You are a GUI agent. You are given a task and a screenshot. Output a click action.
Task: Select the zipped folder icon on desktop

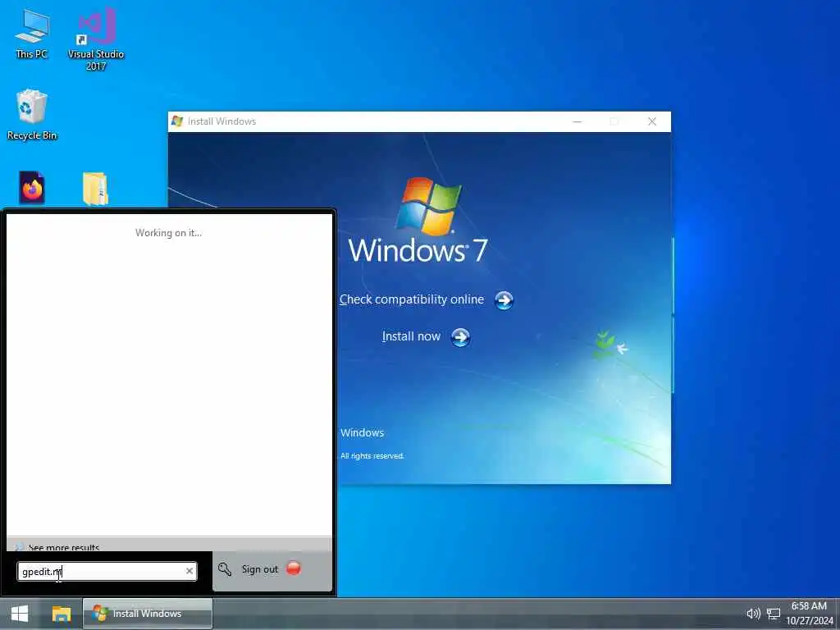pyautogui.click(x=95, y=189)
